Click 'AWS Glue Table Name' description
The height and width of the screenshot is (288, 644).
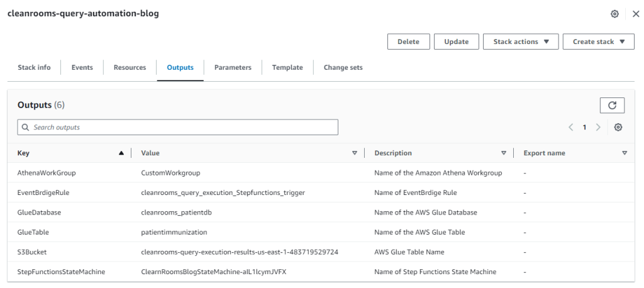point(409,252)
